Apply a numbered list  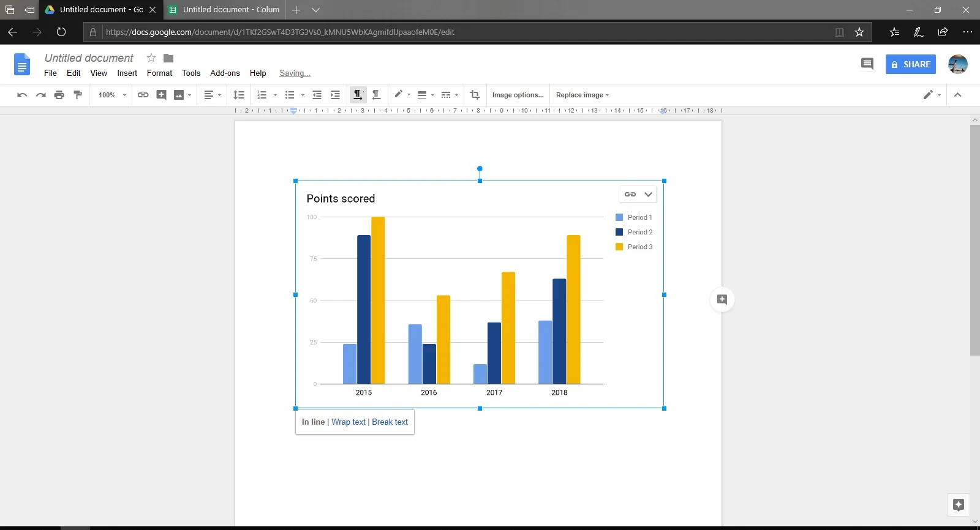pyautogui.click(x=262, y=95)
